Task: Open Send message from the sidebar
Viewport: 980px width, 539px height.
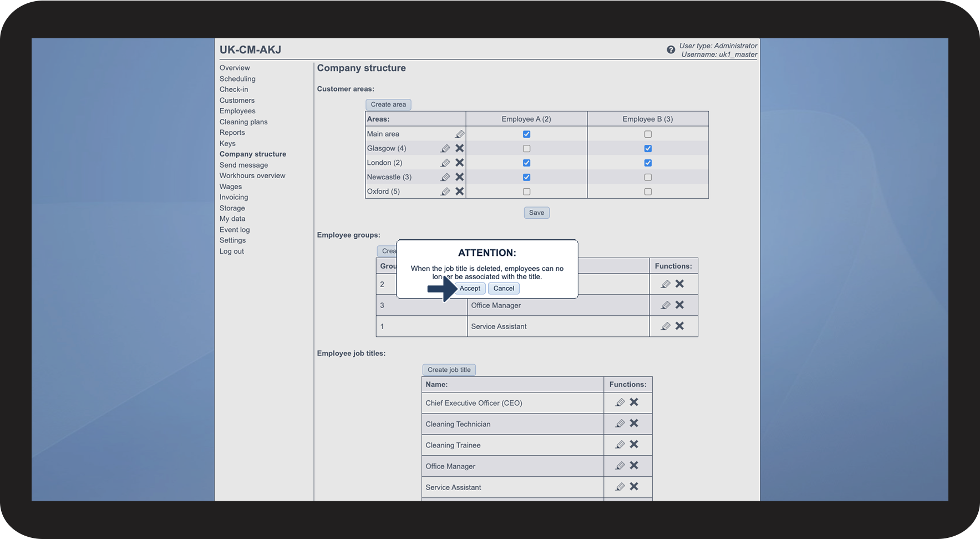Action: point(243,165)
